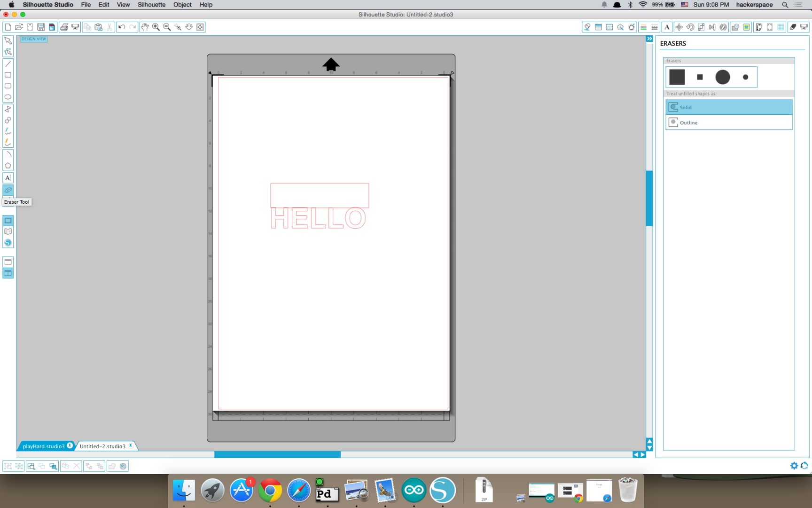Select the large square eraser shape
This screenshot has height=508, width=812.
click(x=677, y=77)
